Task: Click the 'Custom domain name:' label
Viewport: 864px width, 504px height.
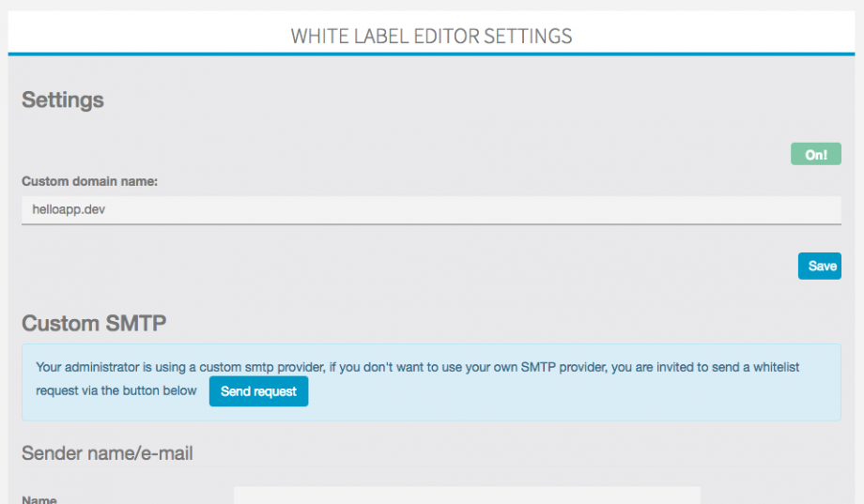Action: [x=89, y=181]
